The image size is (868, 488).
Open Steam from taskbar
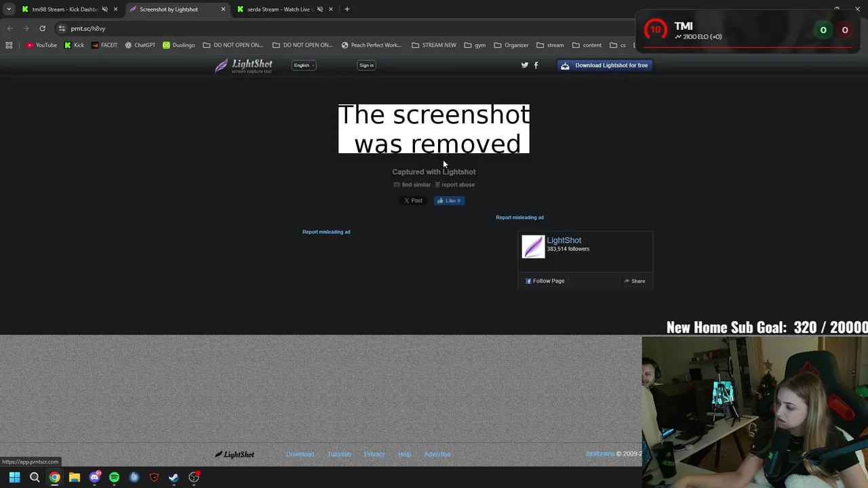pyautogui.click(x=174, y=477)
